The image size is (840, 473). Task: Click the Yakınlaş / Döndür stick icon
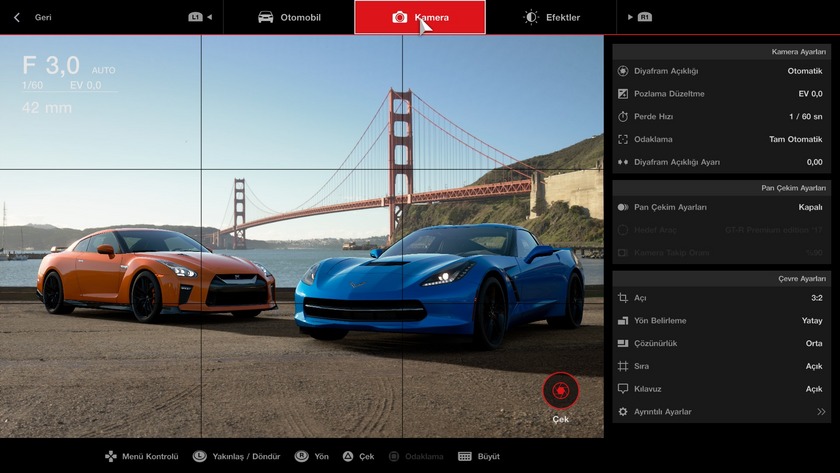200,456
